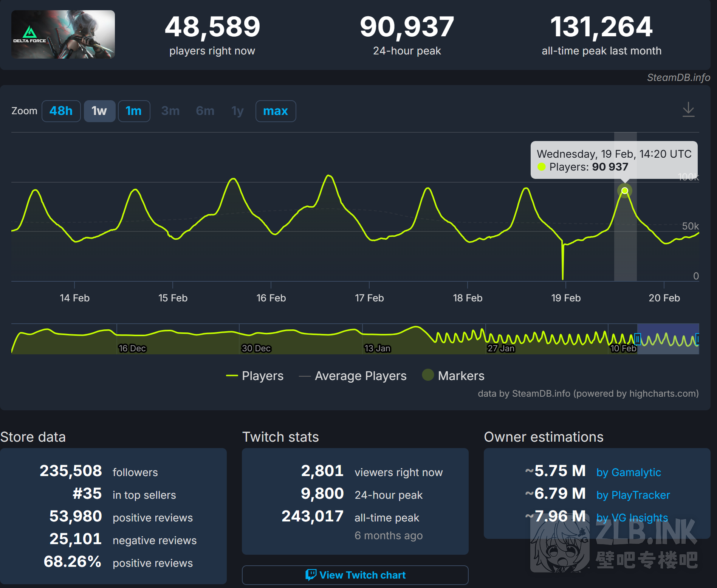This screenshot has height=588, width=717.
Task: Click the chart download menu icon
Action: pyautogui.click(x=688, y=110)
